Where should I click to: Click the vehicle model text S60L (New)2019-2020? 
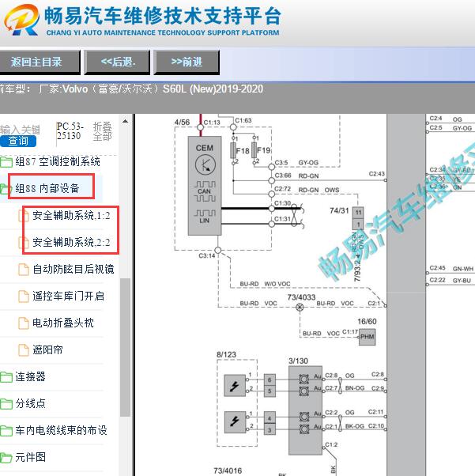tap(213, 89)
